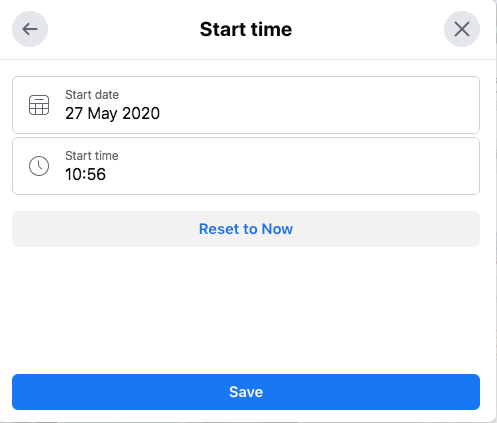
Task: Click the Reset to Now button
Action: tap(246, 229)
